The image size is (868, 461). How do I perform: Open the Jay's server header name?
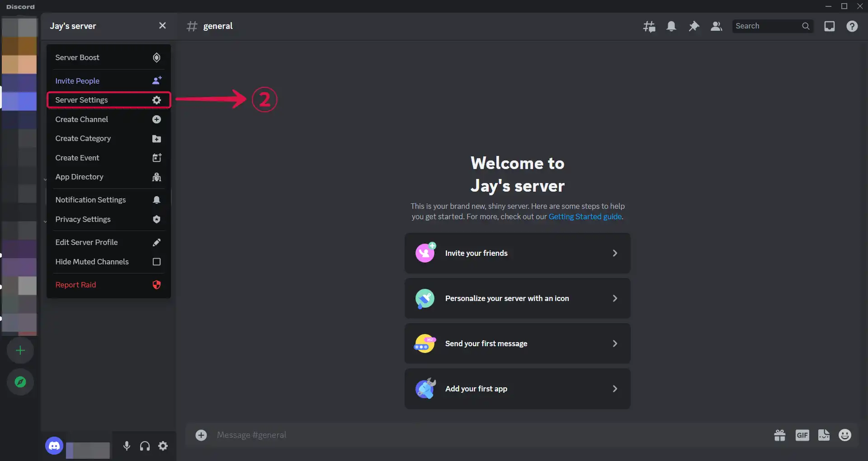[73, 26]
